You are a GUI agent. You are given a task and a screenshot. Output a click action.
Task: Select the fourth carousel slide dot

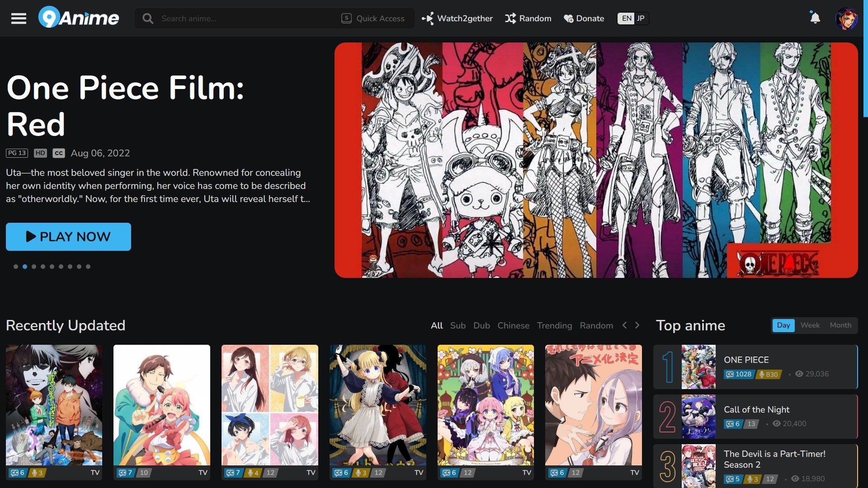pos(43,267)
